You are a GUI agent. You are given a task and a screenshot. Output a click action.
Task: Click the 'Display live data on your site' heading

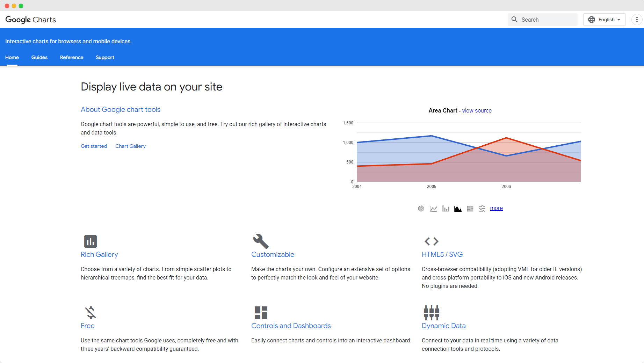click(151, 87)
